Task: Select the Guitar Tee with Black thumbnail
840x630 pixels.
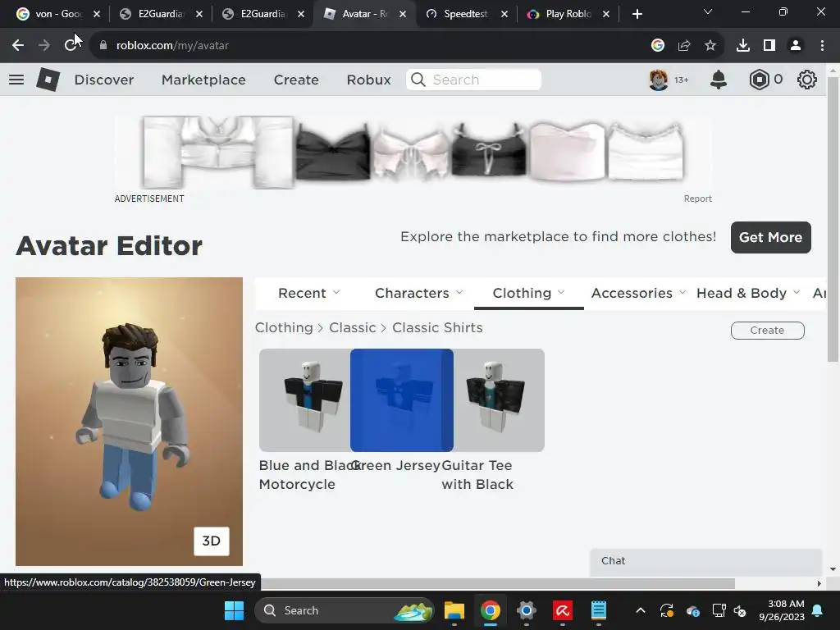Action: (499, 400)
